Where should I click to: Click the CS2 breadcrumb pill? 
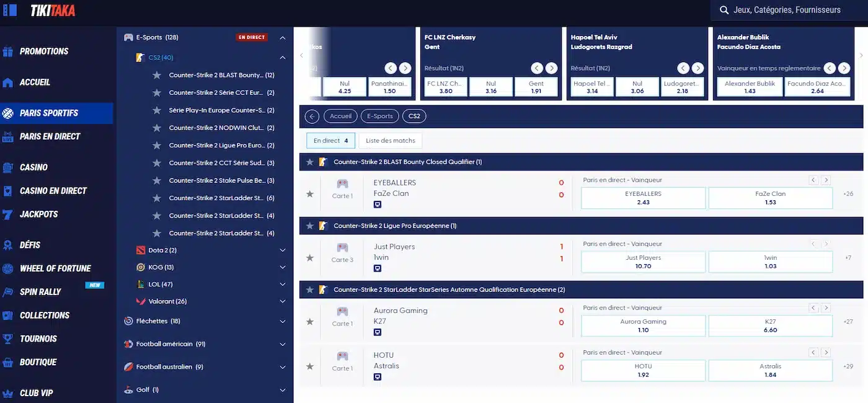414,116
